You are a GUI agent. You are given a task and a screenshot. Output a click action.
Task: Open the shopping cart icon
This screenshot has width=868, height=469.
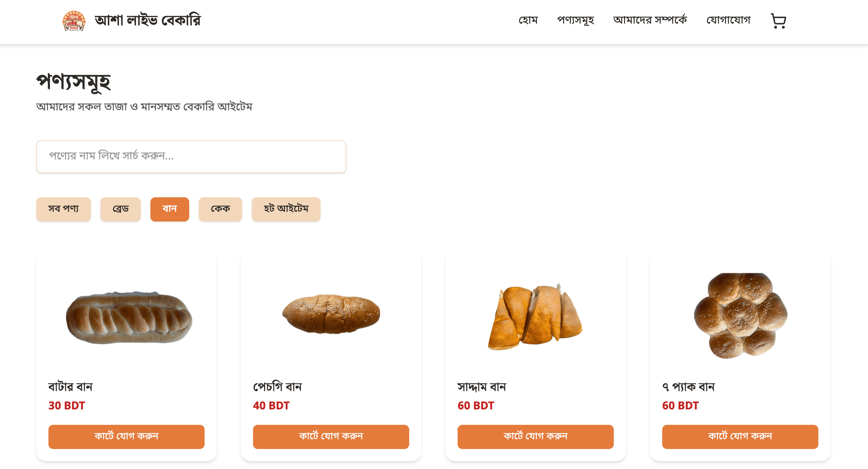click(x=778, y=21)
